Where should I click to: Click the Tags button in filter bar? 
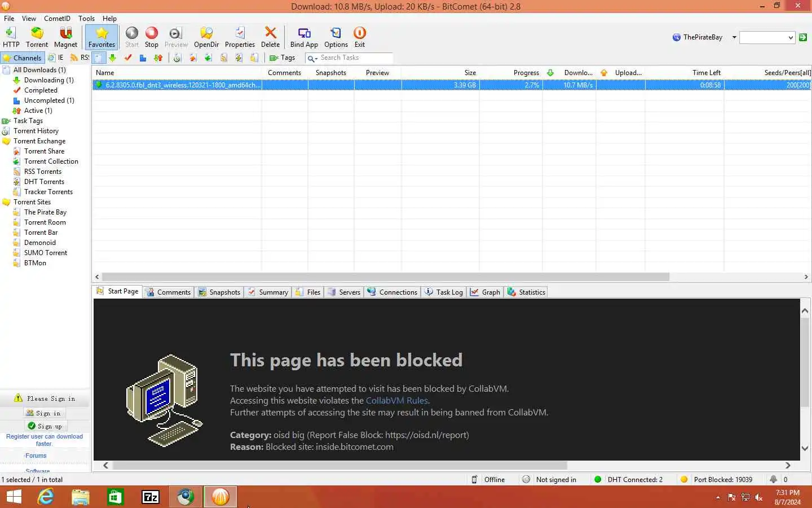click(283, 58)
